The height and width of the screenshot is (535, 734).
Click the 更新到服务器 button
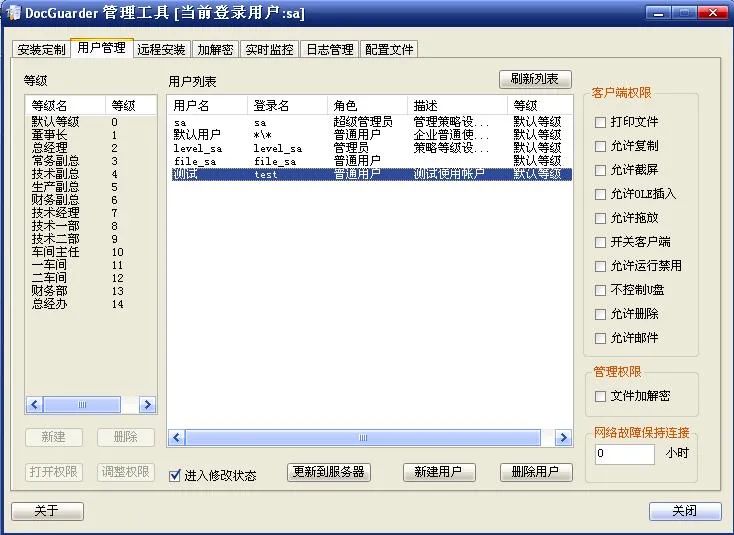[x=329, y=472]
